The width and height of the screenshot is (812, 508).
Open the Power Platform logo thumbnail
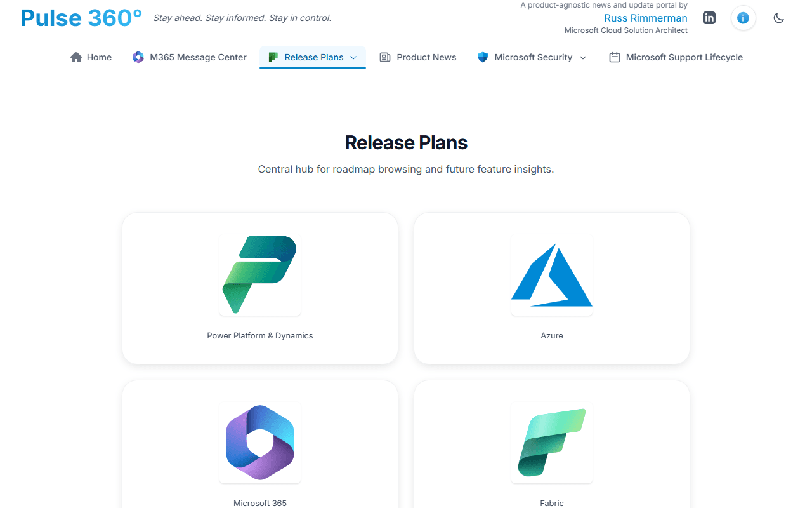click(260, 275)
